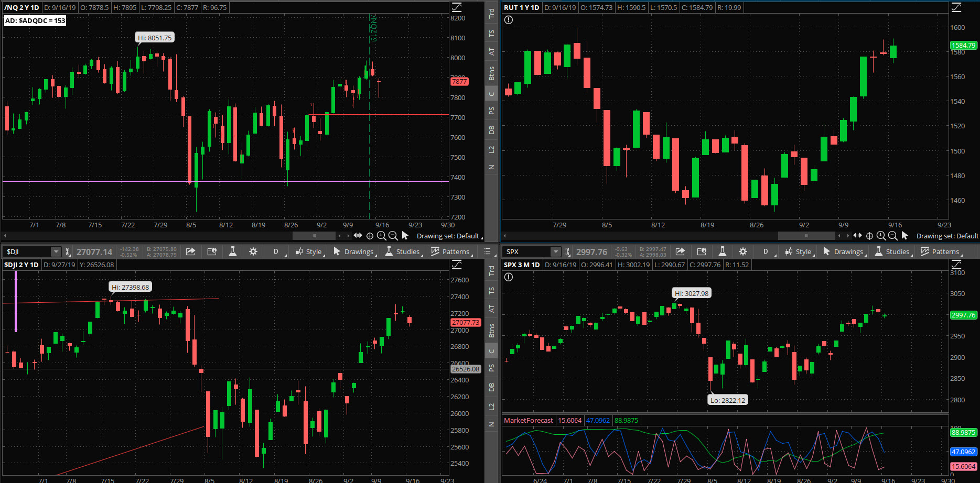
Task: Click the flask icon in SPX toolbar
Action: click(x=723, y=251)
